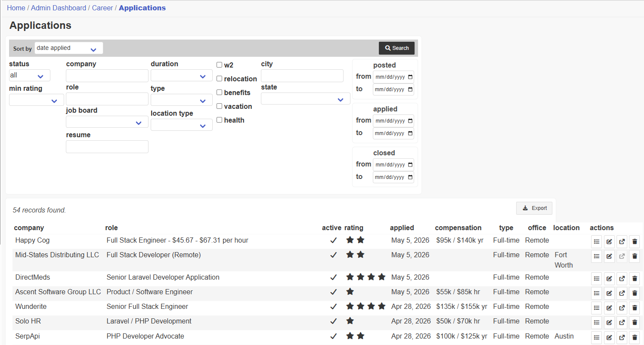Screen dimensions: 644x345
Task: Open external link for SerpApi
Action: click(x=622, y=338)
